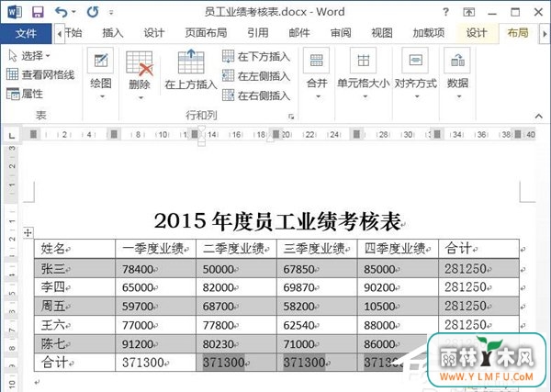Click the 姓名 header cell

pyautogui.click(x=75, y=249)
